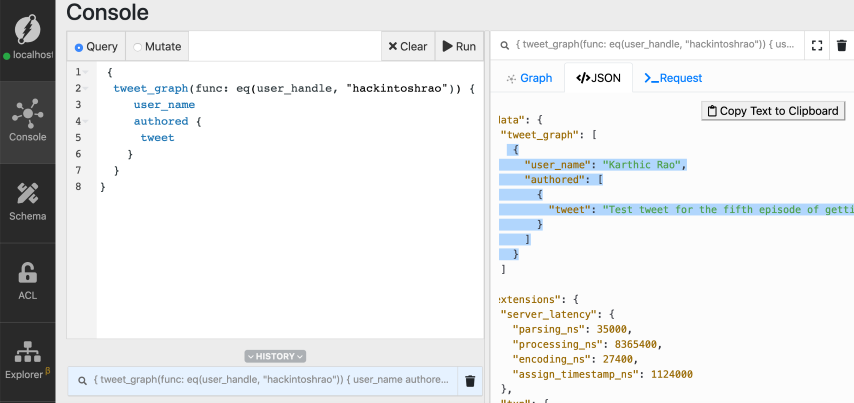Delete the result with the top trash icon
Viewport: 854px width, 403px height.
click(841, 46)
